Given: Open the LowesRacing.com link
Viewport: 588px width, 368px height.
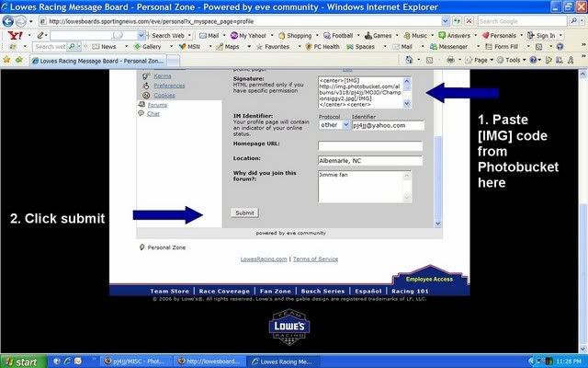Looking at the screenshot, I should click(x=264, y=259).
